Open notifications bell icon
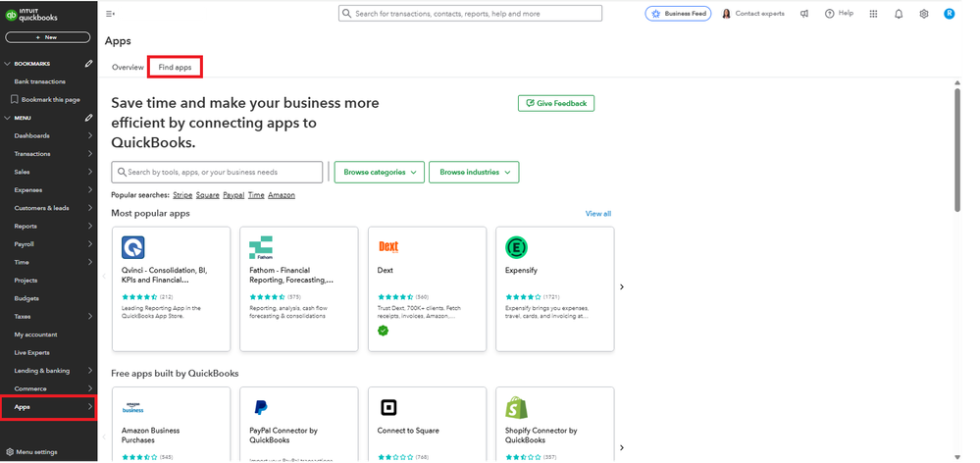 pyautogui.click(x=899, y=14)
